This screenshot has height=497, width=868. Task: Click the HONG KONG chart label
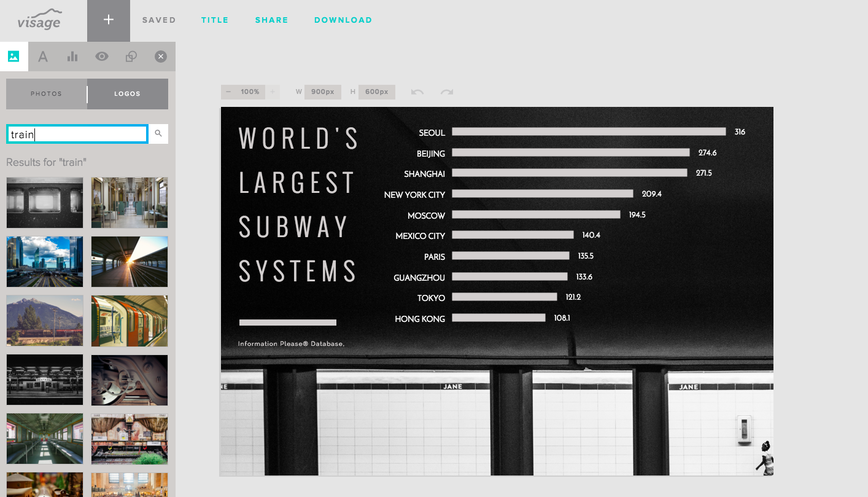(x=420, y=319)
